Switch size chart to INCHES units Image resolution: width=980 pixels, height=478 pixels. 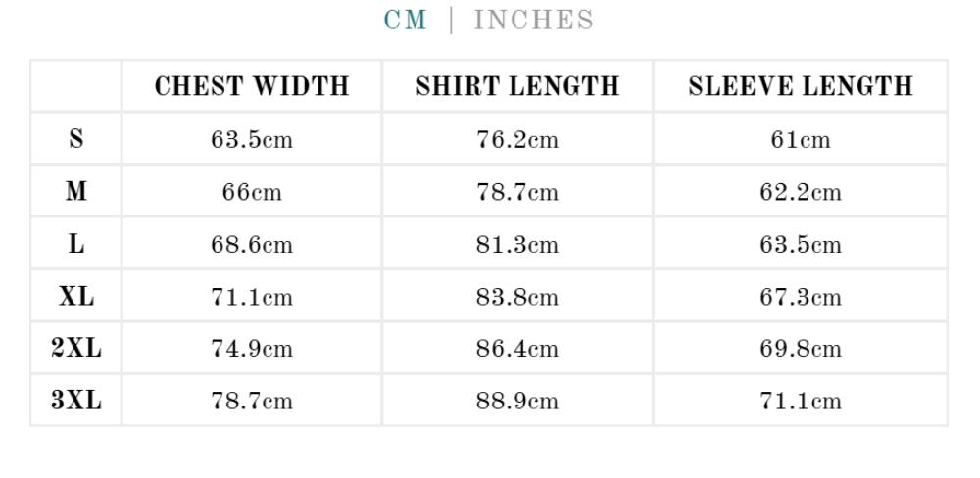pos(534,21)
